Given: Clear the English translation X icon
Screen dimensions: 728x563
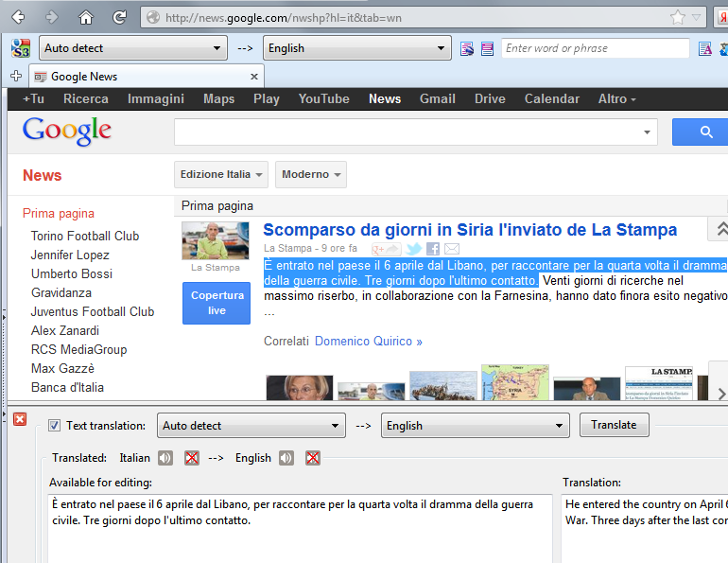Looking at the screenshot, I should click(x=313, y=458).
